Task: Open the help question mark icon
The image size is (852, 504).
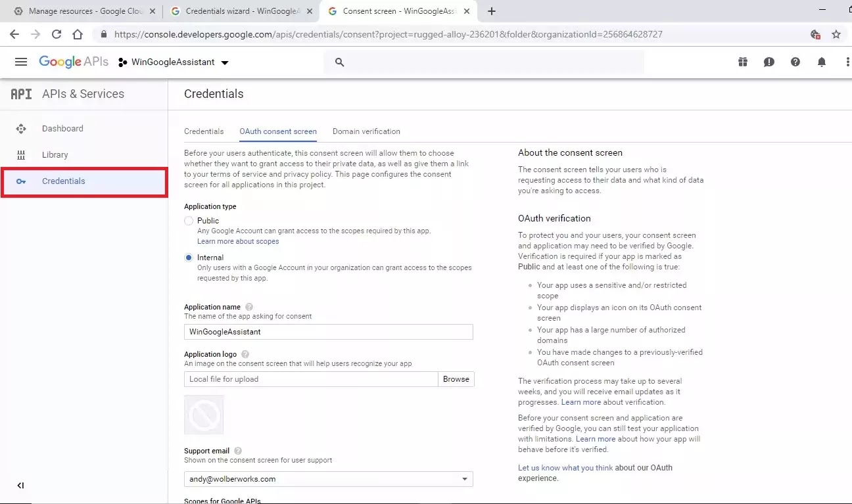Action: coord(795,62)
